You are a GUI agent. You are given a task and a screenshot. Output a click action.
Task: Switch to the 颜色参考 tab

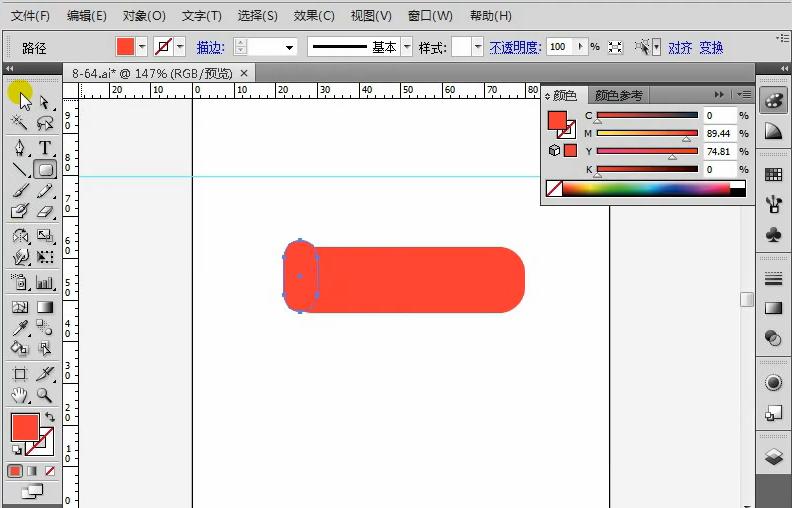[618, 96]
